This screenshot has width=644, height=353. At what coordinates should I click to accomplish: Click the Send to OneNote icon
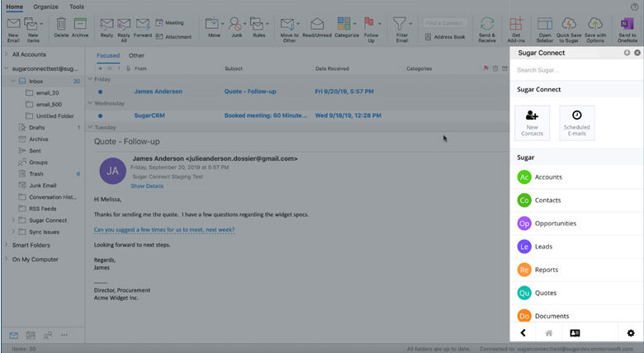627,24
